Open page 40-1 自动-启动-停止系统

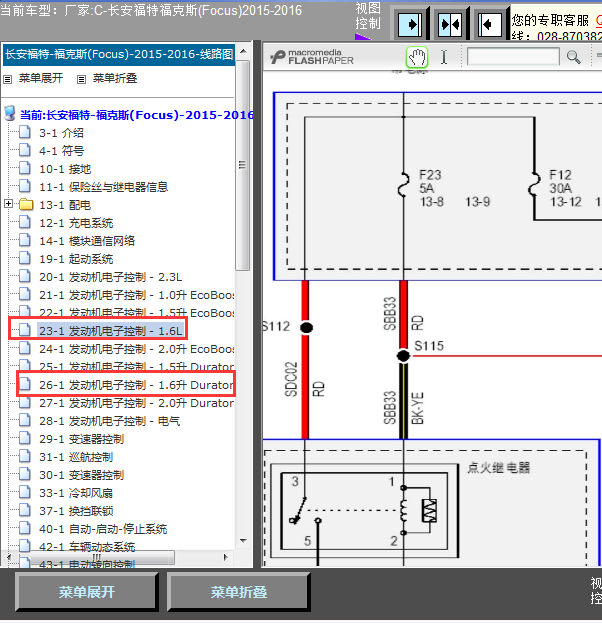[103, 529]
